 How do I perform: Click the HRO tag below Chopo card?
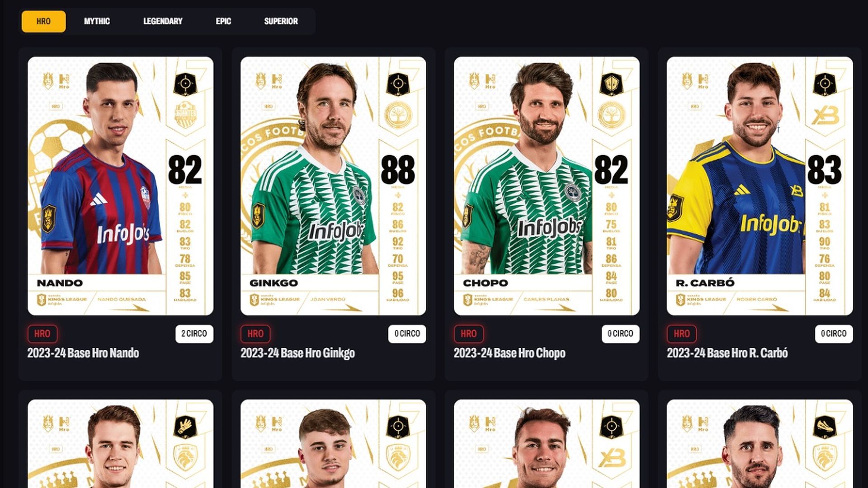pos(468,334)
